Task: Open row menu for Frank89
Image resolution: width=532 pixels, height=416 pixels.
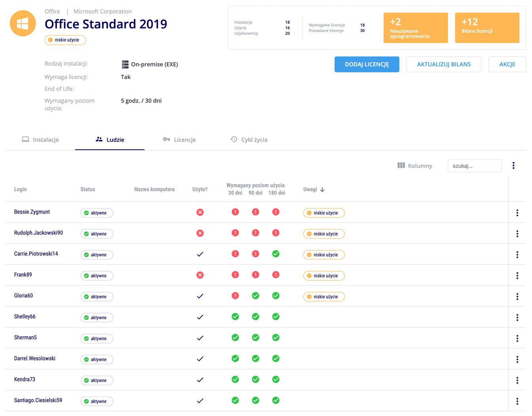Action: [x=517, y=276]
